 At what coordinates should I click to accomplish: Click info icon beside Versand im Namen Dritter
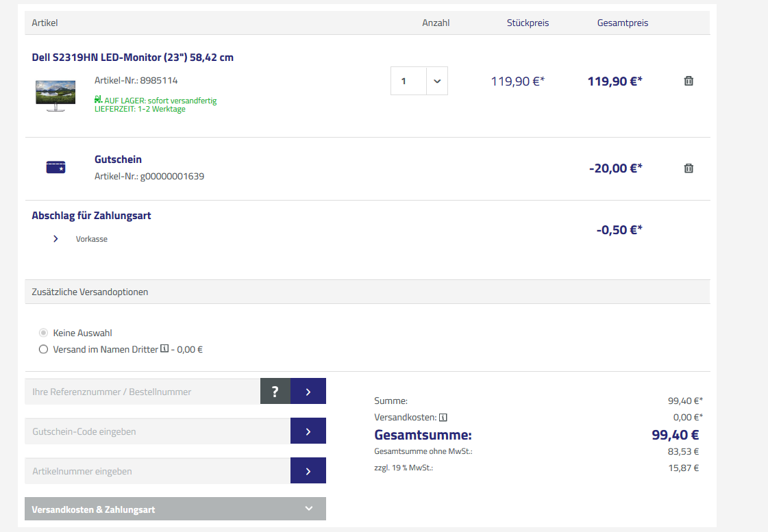tap(164, 349)
